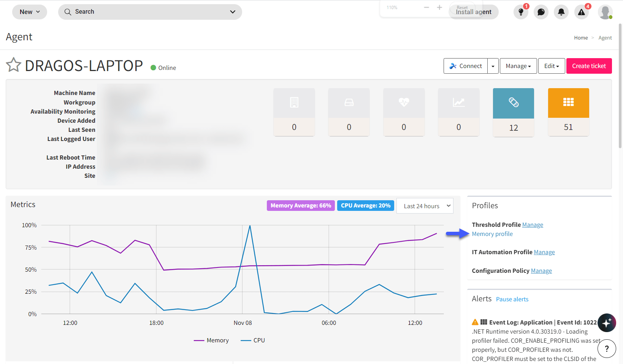This screenshot has width=623, height=364.
Task: Open the bell notifications icon
Action: coord(561,12)
